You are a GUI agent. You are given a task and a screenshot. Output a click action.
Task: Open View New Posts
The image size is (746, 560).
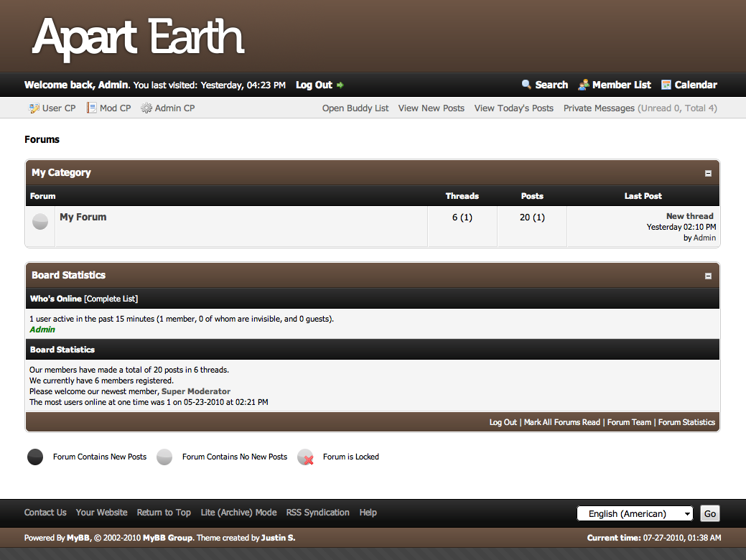[431, 108]
